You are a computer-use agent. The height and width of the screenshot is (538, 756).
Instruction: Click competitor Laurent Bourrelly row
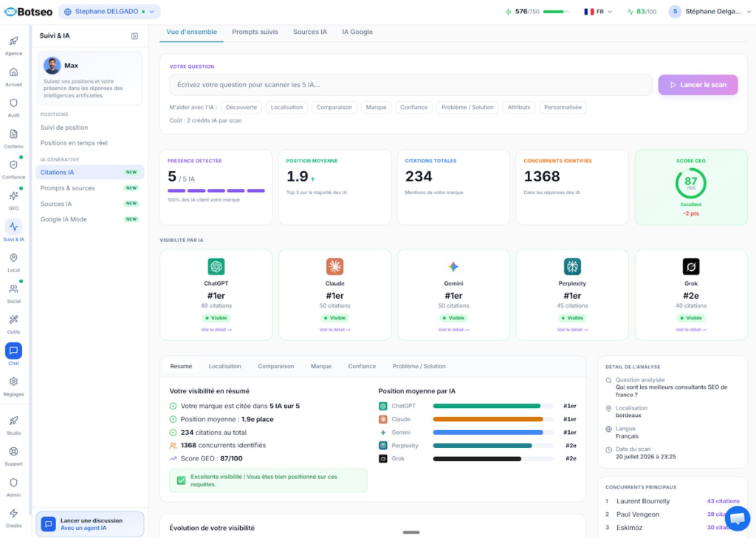(x=672, y=501)
